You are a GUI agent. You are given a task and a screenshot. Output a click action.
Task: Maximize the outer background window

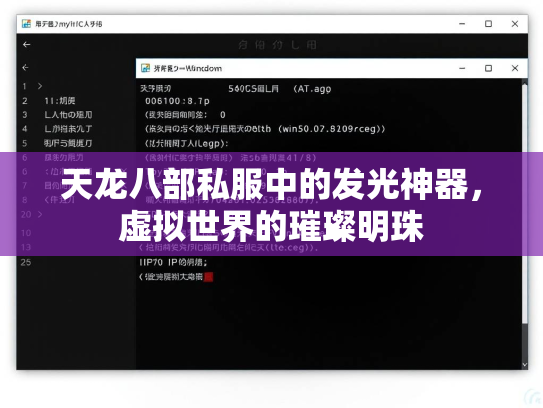pyautogui.click(x=488, y=24)
